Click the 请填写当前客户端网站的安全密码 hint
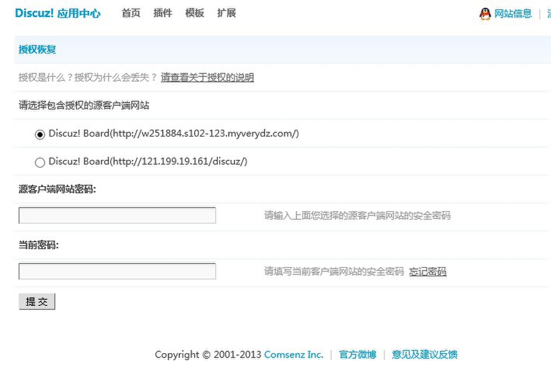 334,271
